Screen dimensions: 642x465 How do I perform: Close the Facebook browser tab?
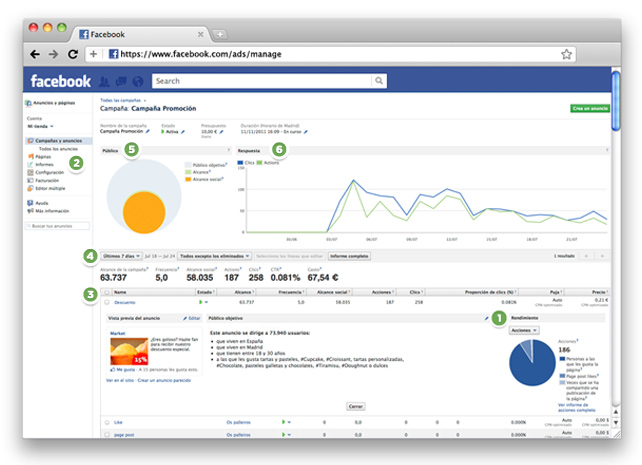(201, 34)
